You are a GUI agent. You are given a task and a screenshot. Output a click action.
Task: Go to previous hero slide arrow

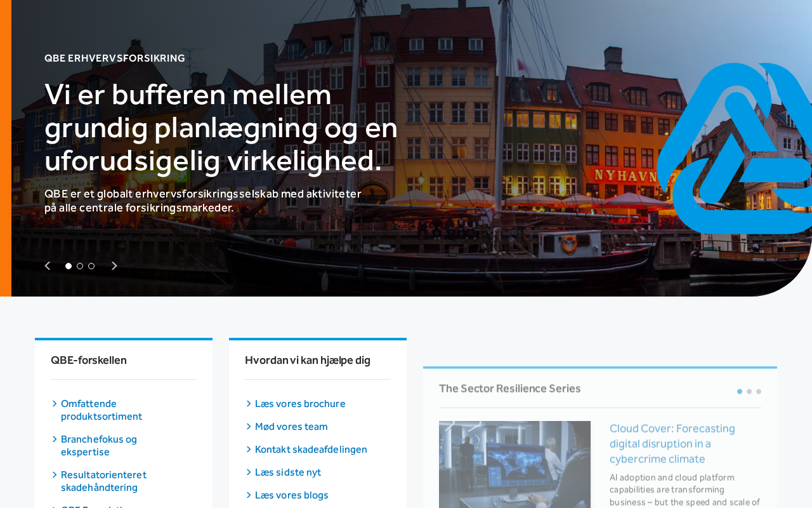pos(48,266)
